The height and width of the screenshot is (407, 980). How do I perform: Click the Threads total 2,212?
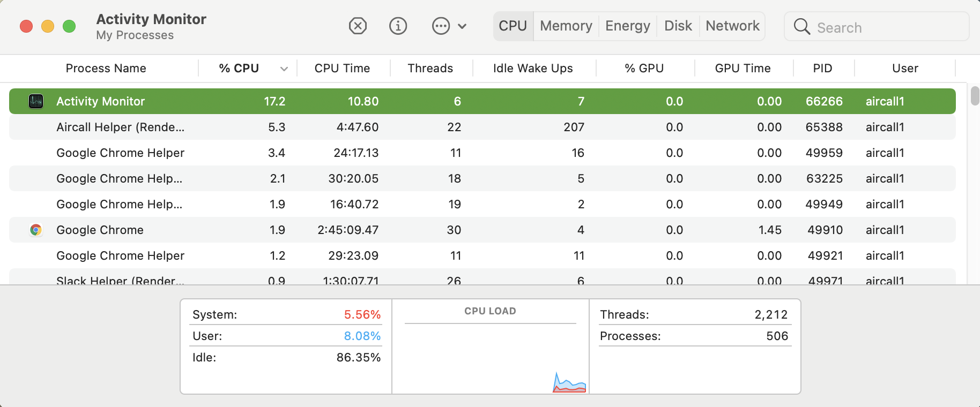[x=771, y=314]
